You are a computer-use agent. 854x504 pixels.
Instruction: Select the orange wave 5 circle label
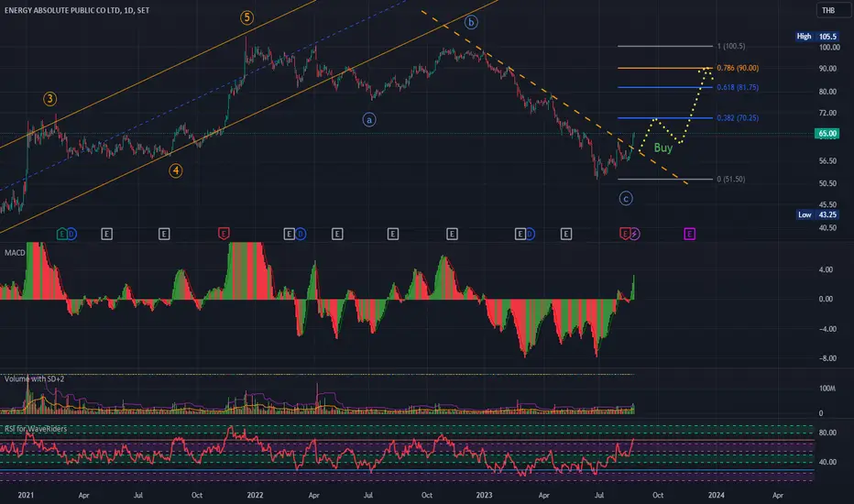click(246, 18)
